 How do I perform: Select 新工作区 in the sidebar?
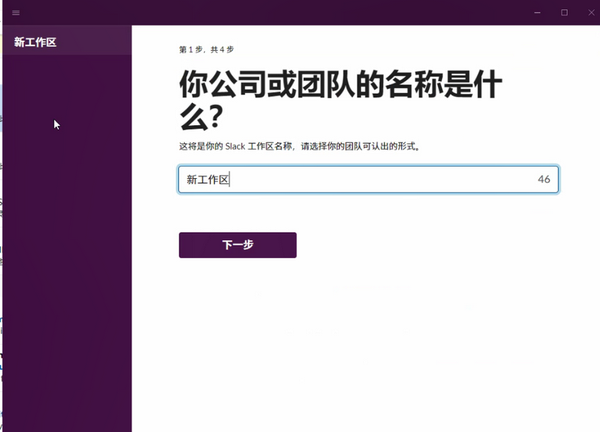point(67,42)
